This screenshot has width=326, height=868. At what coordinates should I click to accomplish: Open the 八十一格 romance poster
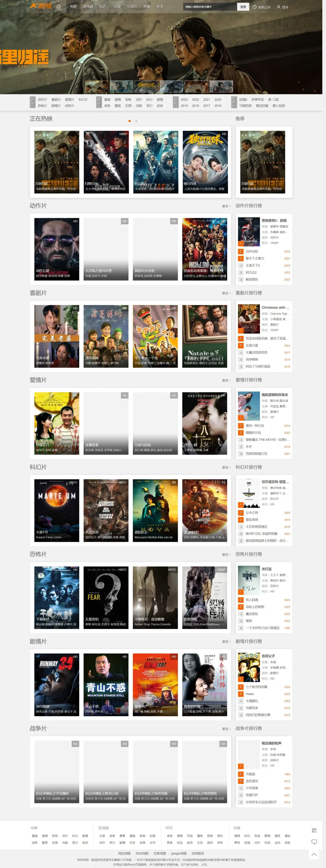205,423
